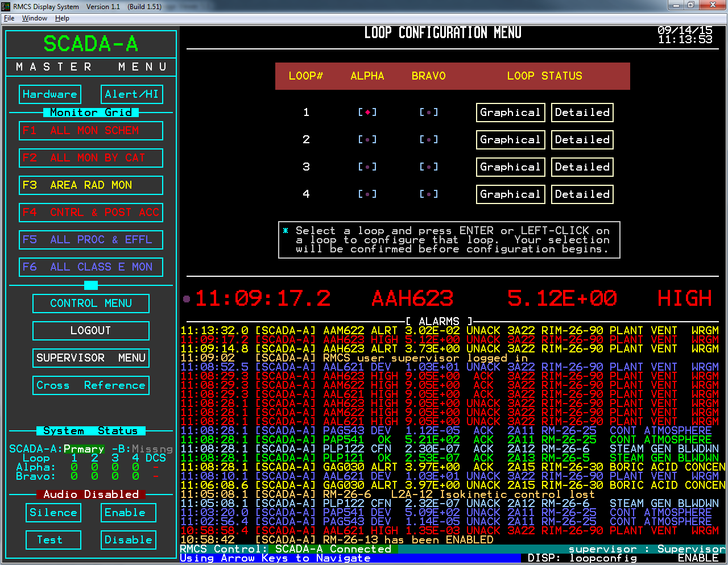
Task: Select the Isokinetic control lost alarm row
Action: (x=388, y=495)
